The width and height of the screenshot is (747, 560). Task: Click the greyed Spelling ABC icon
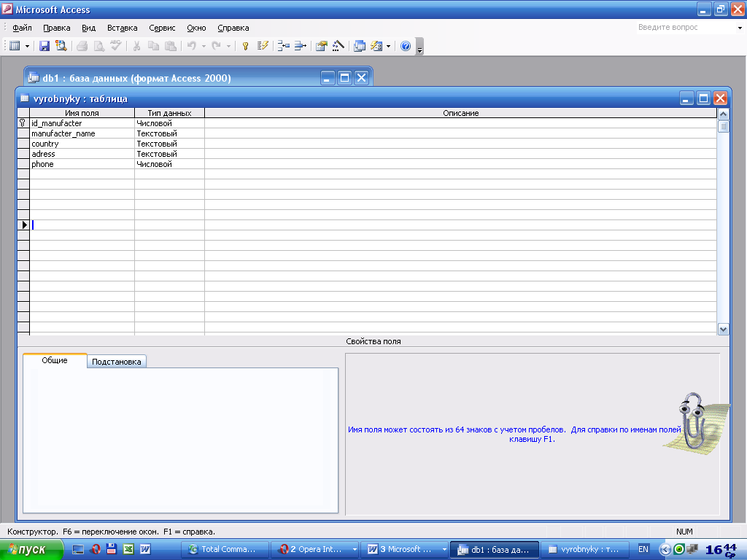pyautogui.click(x=116, y=46)
